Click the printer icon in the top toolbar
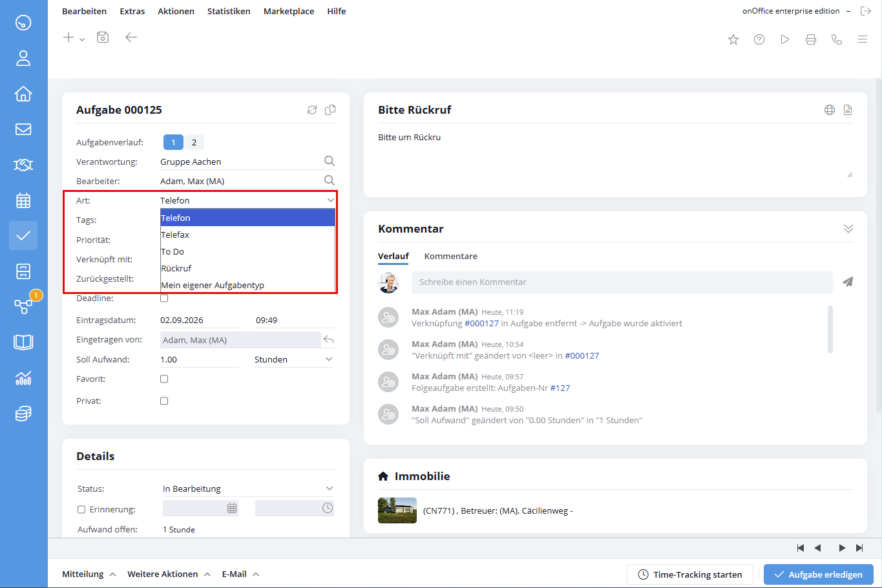Screen dimensions: 882x588 [811, 39]
